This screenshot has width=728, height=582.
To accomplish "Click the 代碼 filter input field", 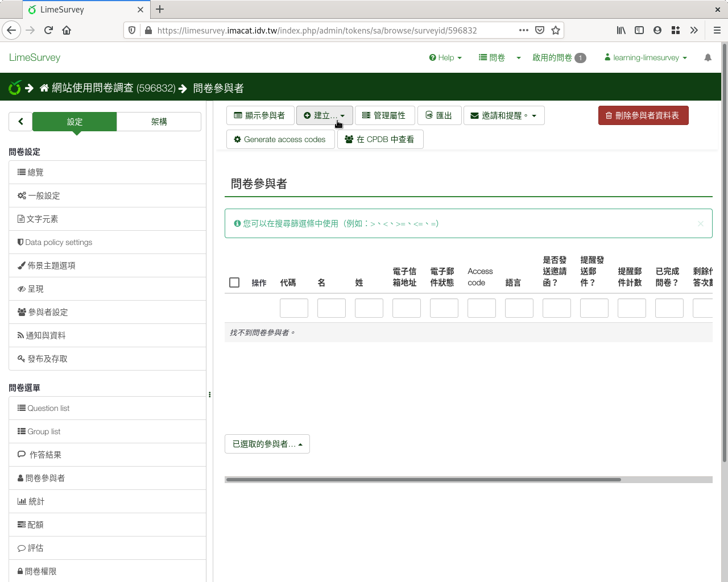I will [x=294, y=308].
